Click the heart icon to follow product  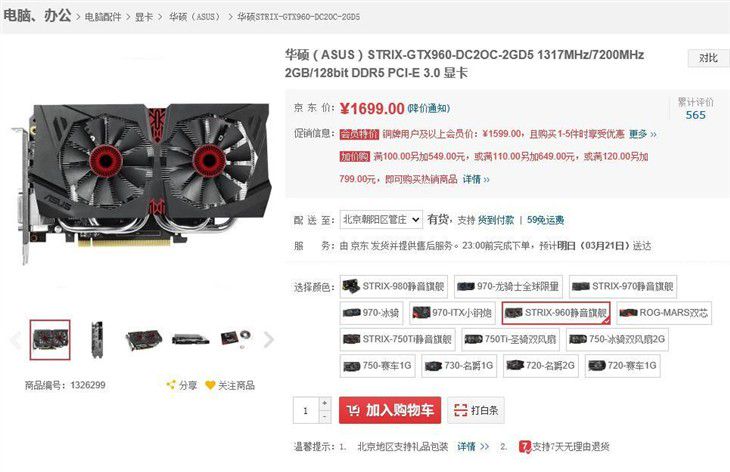[x=210, y=385]
